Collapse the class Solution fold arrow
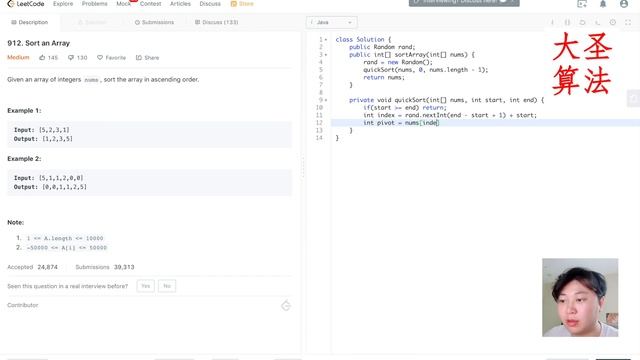This screenshot has height=360, width=640. 326,40
